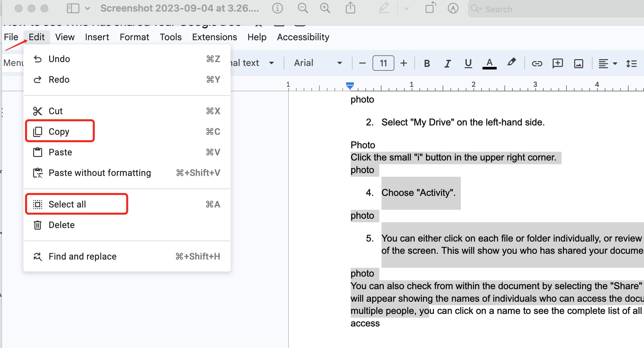Select the highlight color pen icon
The image size is (644, 348).
511,63
